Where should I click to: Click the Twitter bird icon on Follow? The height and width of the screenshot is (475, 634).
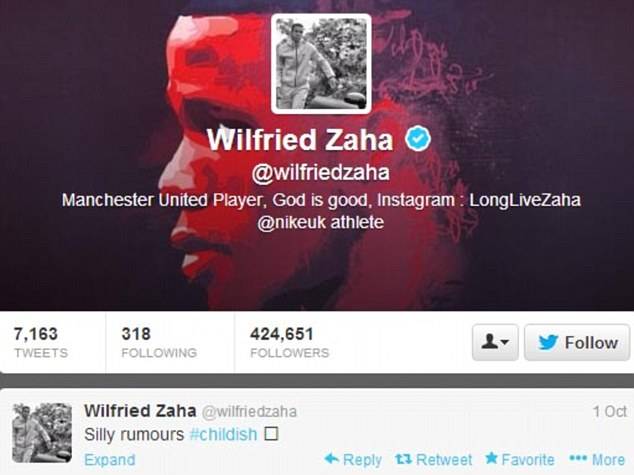point(548,342)
